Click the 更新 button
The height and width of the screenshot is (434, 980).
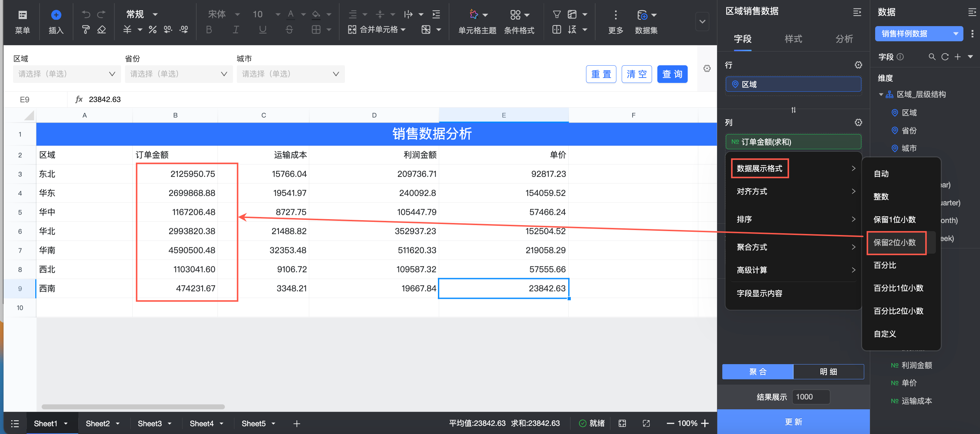pyautogui.click(x=793, y=422)
